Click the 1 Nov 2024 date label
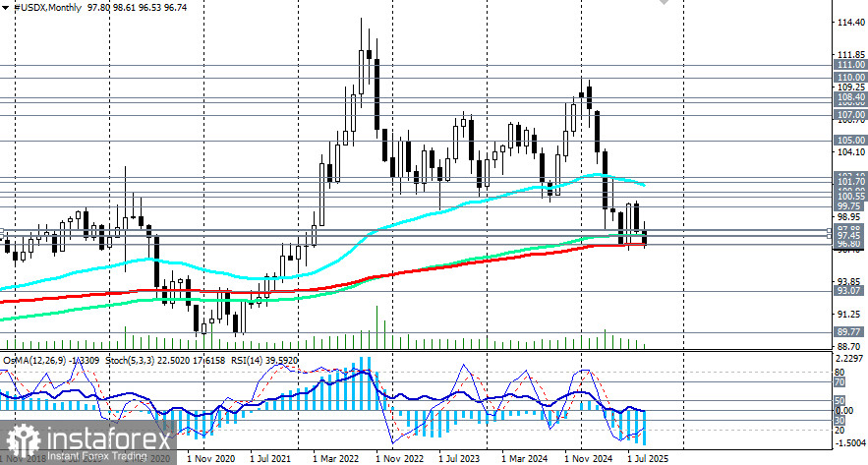This screenshot has height=465, width=868. 589,459
